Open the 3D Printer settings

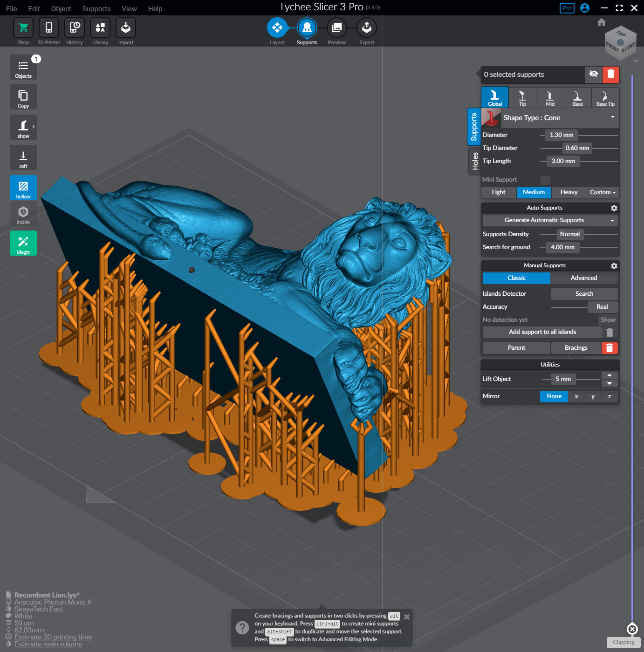pyautogui.click(x=49, y=28)
